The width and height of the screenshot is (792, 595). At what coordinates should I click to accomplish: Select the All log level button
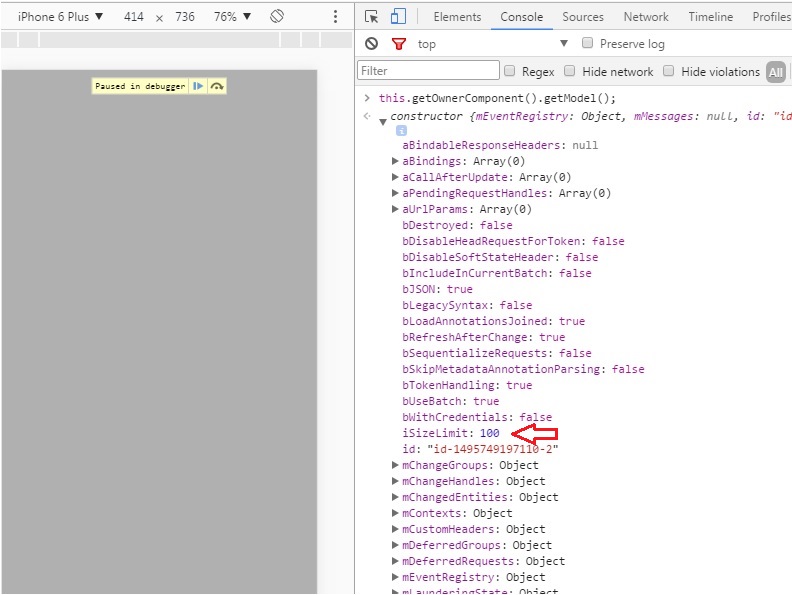click(x=775, y=72)
